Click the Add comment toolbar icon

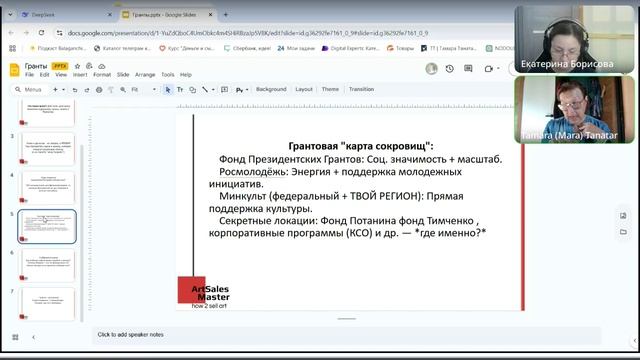point(224,89)
